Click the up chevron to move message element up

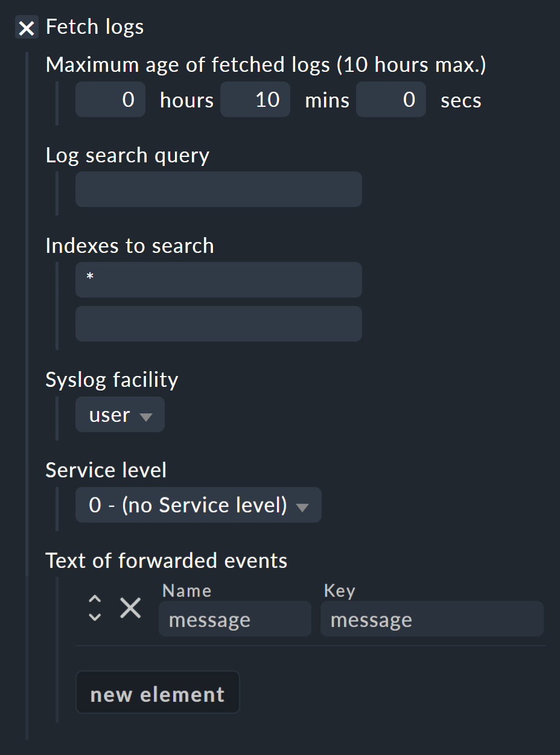point(94,599)
